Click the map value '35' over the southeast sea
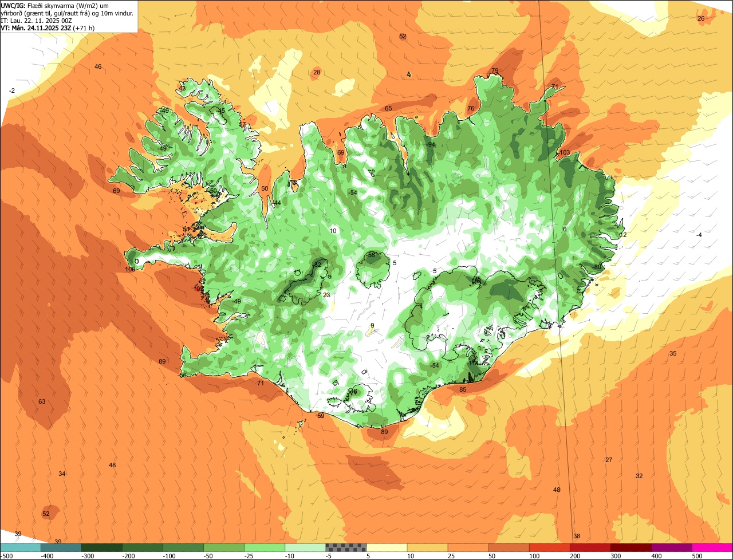The image size is (733, 560). (673, 353)
